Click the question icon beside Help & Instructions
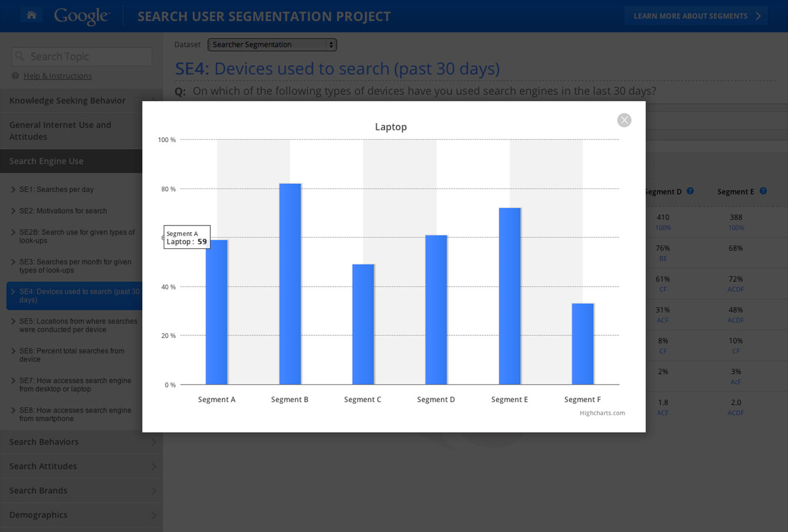The image size is (788, 532). pos(15,76)
